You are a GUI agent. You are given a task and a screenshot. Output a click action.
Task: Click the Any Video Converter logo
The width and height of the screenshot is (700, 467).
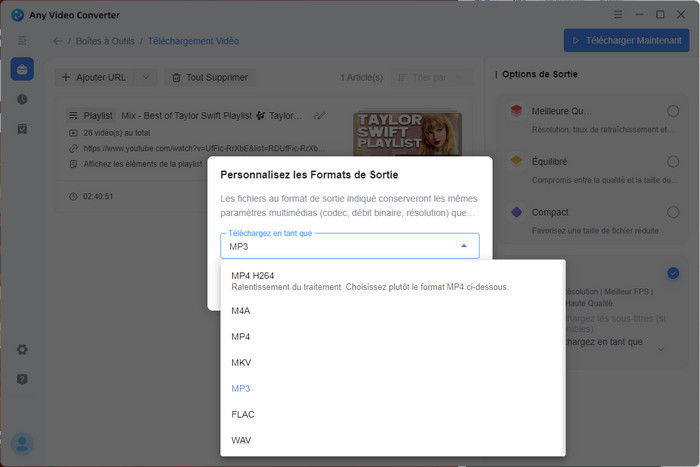(17, 15)
